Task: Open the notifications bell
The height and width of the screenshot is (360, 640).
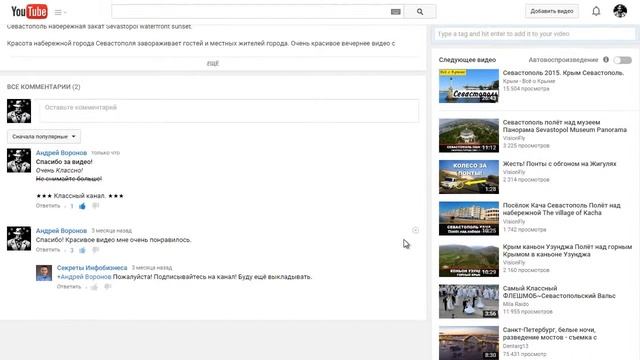Action: point(596,11)
